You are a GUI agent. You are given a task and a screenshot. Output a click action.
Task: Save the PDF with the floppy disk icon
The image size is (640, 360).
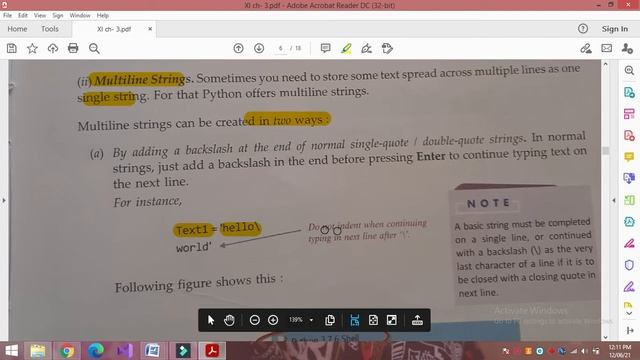12,49
